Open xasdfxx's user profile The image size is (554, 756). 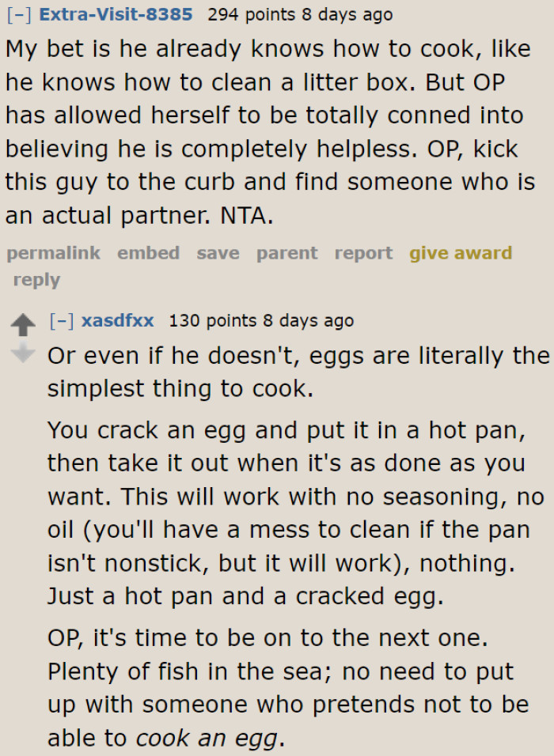117,320
